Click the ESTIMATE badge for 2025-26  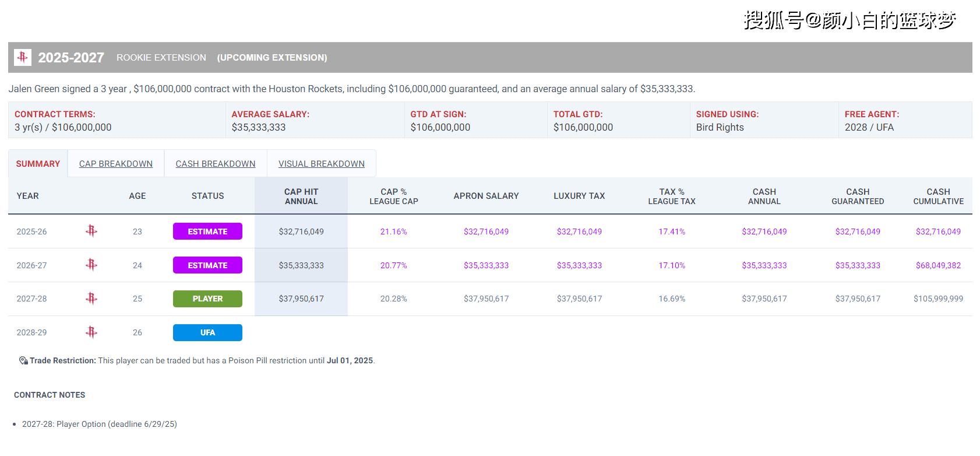[207, 231]
